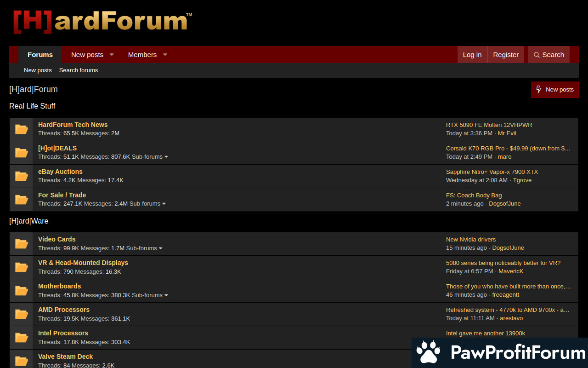
Task: View DogsofJune profile in Video Cards row
Action: [x=508, y=248]
